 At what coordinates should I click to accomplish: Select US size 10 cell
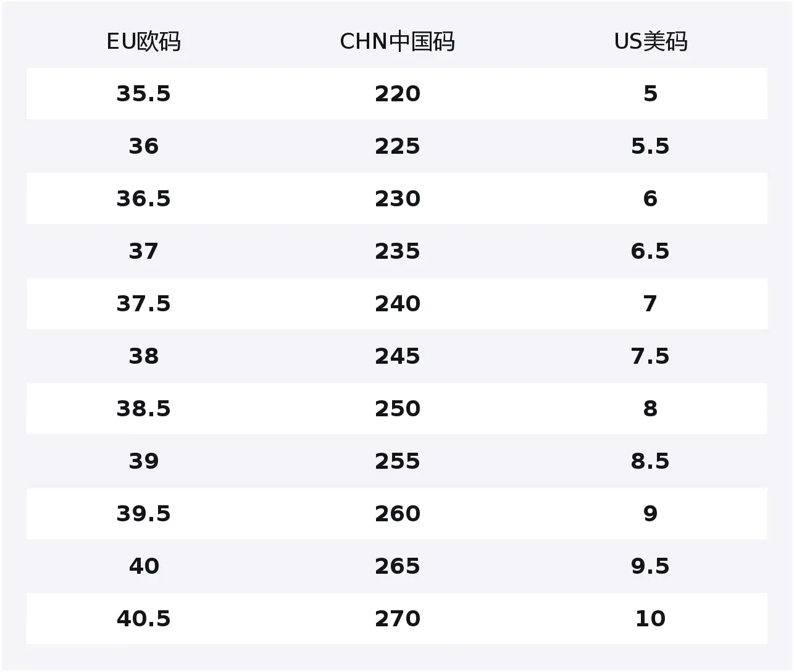[650, 619]
